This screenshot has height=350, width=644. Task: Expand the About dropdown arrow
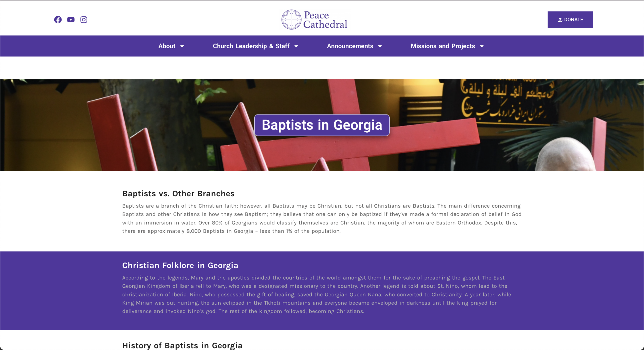[182, 46]
